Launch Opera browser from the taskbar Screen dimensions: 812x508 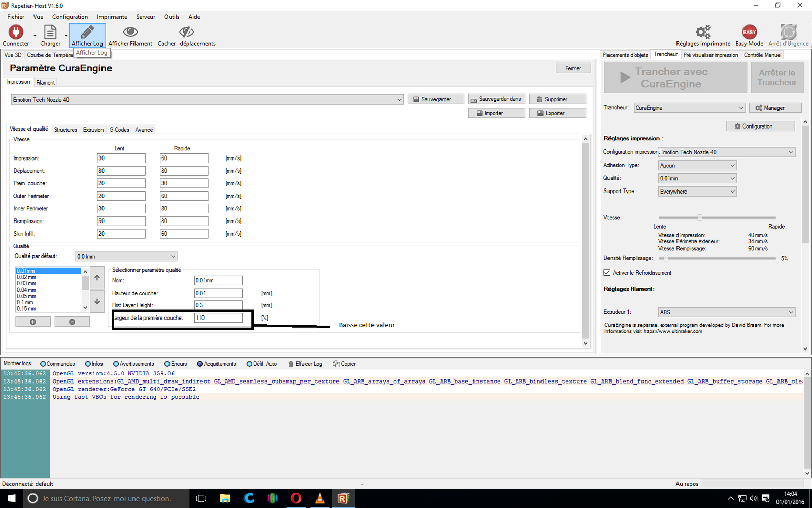click(x=296, y=498)
